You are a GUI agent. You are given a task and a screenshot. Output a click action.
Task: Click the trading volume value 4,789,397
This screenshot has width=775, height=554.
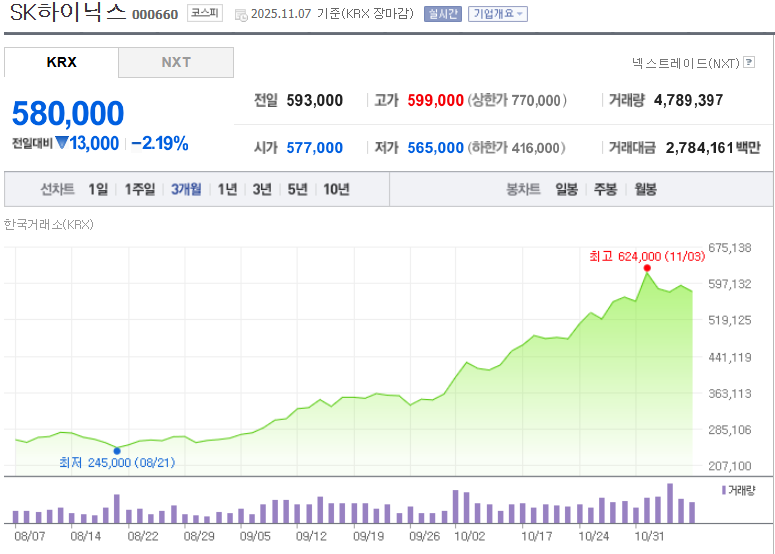point(689,100)
